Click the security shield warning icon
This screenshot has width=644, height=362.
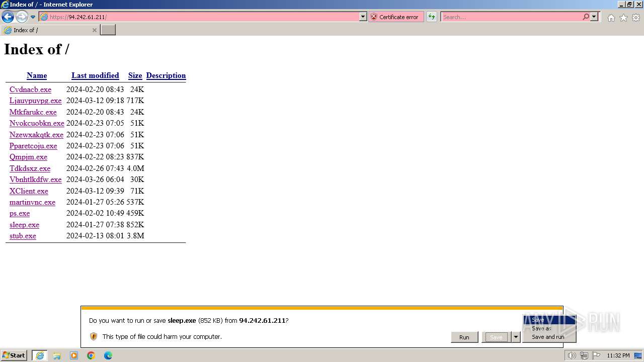tap(94, 336)
